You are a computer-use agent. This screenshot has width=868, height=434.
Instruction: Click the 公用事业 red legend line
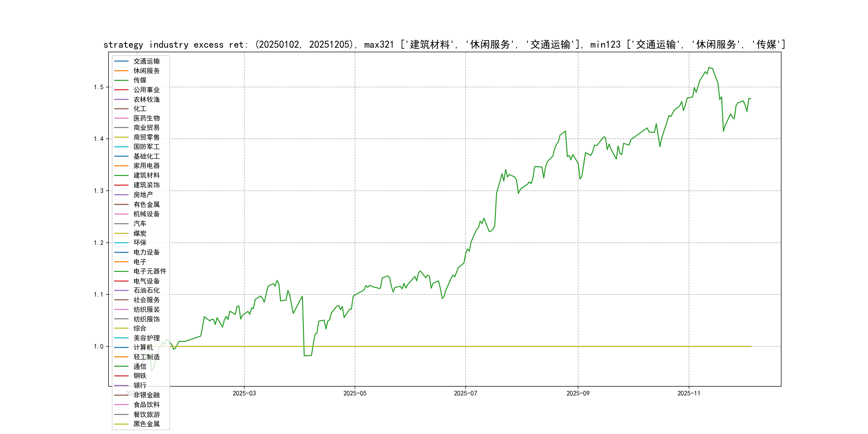click(x=121, y=90)
